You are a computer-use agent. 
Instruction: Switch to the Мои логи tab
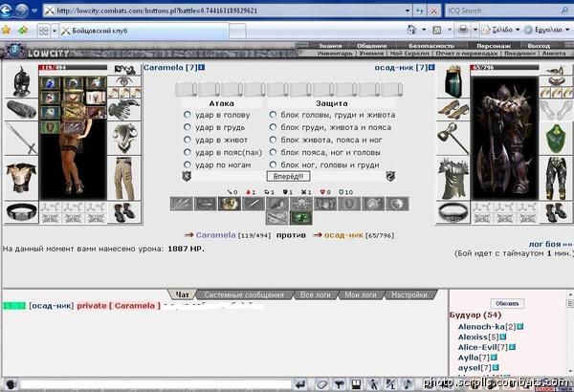pos(361,294)
